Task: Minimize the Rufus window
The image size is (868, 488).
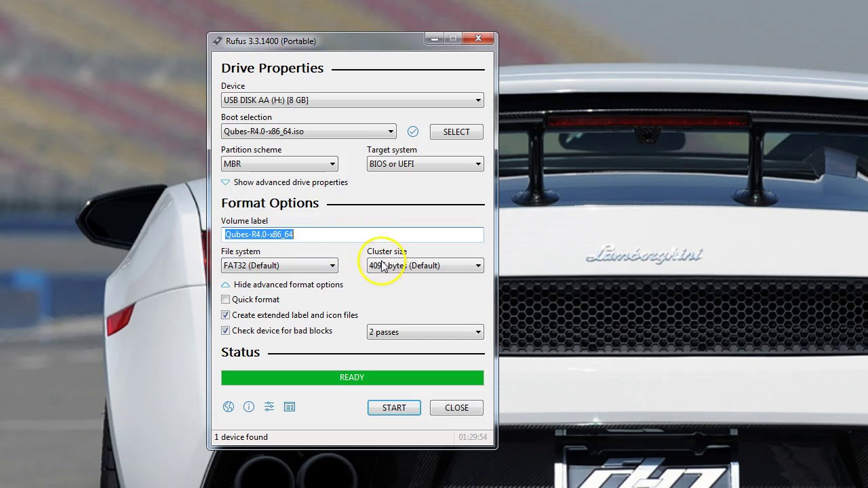Action: [x=435, y=39]
